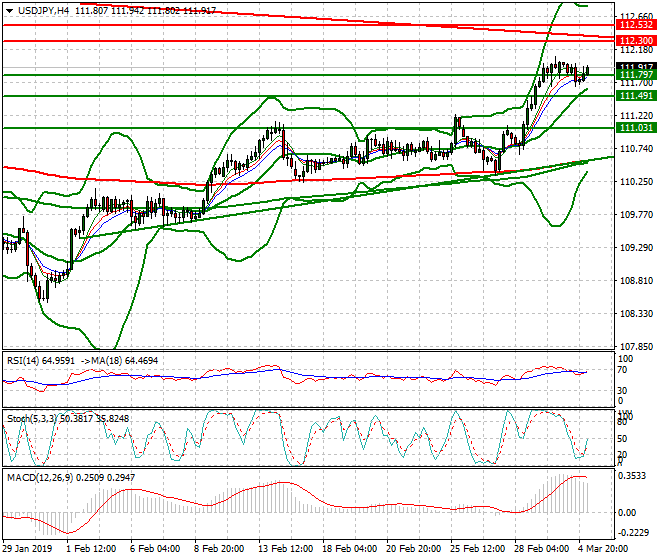The width and height of the screenshot is (660, 560).
Task: Click the 108.810 price axis value
Action: [636, 281]
